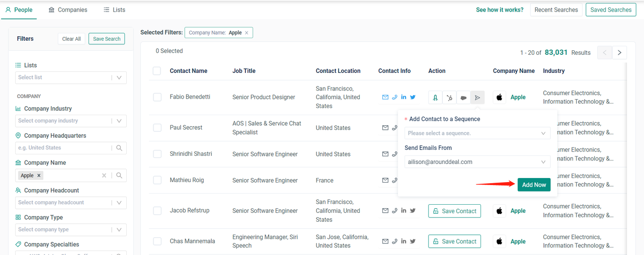The width and height of the screenshot is (644, 255).
Task: Switch to the Companies tab
Action: (x=68, y=10)
